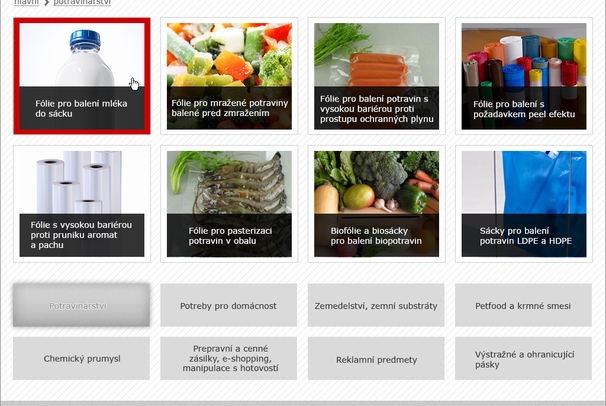Select the Chemický prumysl category
The image size is (606, 406).
(82, 358)
